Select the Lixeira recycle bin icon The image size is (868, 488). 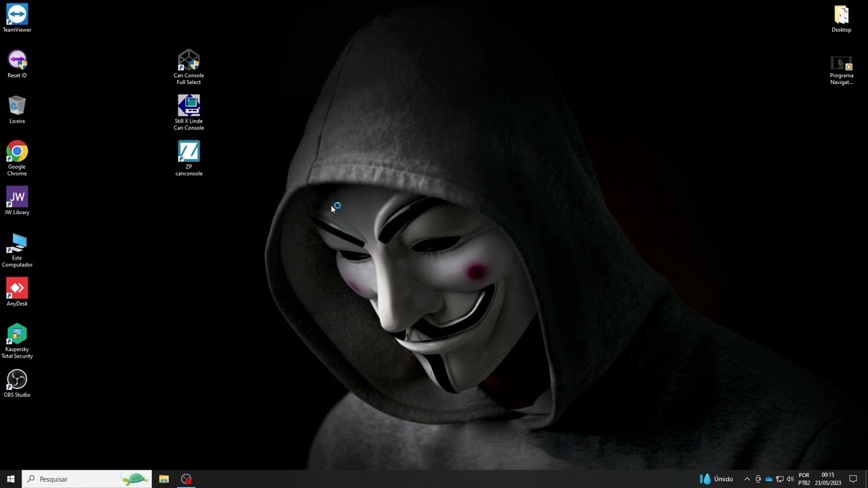tap(17, 110)
